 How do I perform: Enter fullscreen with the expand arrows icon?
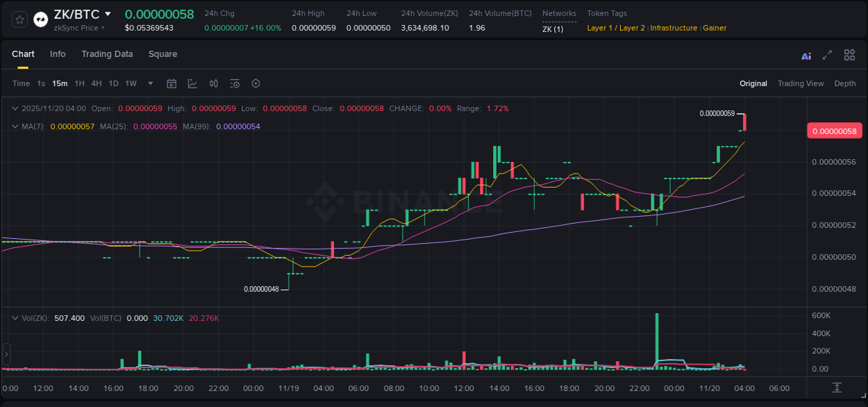pos(827,55)
